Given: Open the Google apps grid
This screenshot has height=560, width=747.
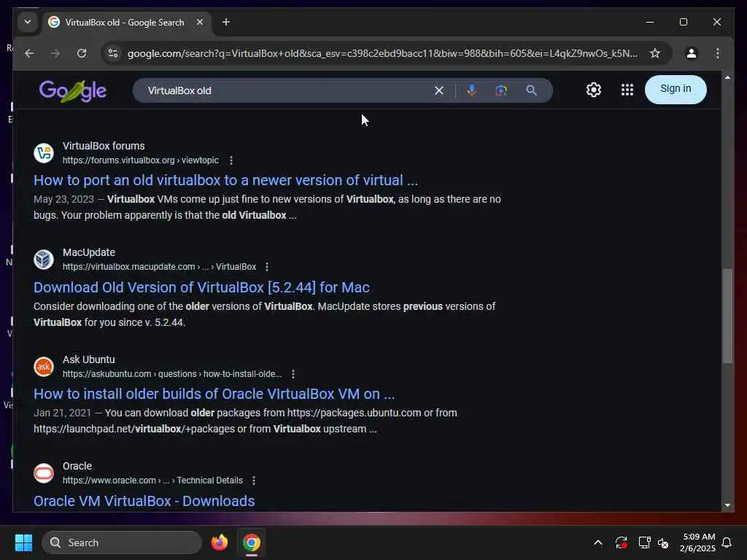Looking at the screenshot, I should (x=627, y=90).
